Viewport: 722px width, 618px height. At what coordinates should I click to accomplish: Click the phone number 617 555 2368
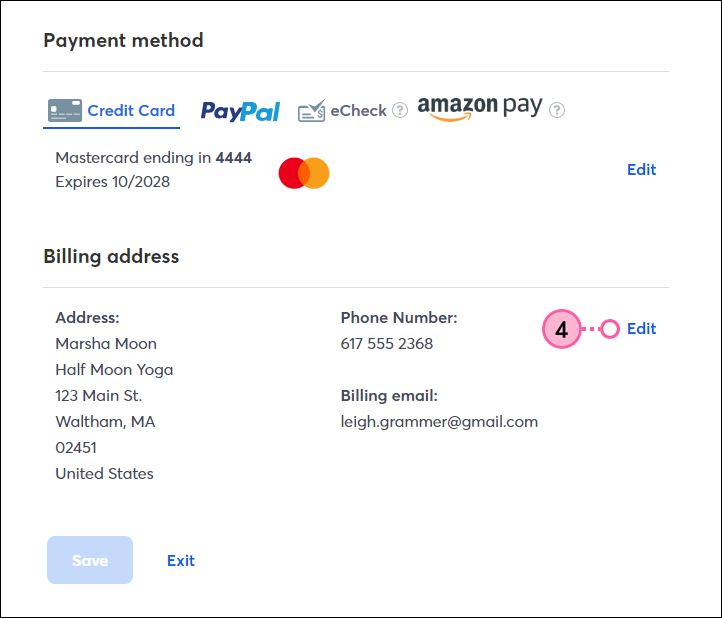click(x=387, y=344)
